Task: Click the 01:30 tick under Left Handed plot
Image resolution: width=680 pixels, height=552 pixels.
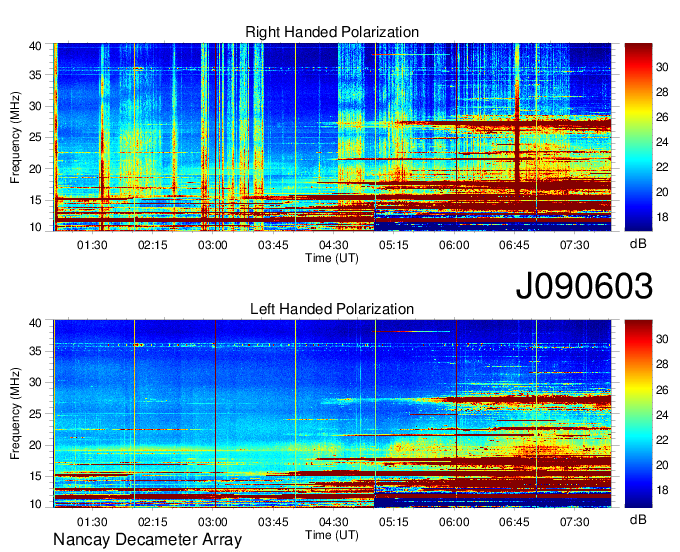Action: point(92,522)
